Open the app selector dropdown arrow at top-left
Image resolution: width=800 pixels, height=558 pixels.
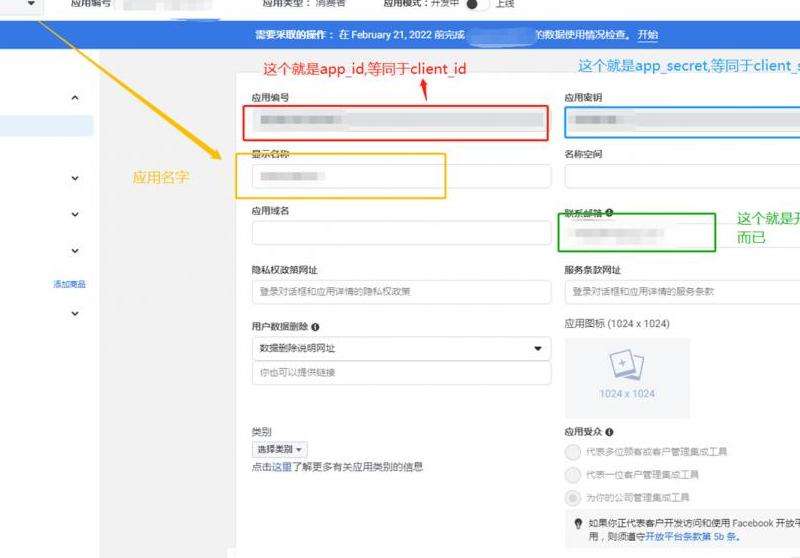(31, 3)
